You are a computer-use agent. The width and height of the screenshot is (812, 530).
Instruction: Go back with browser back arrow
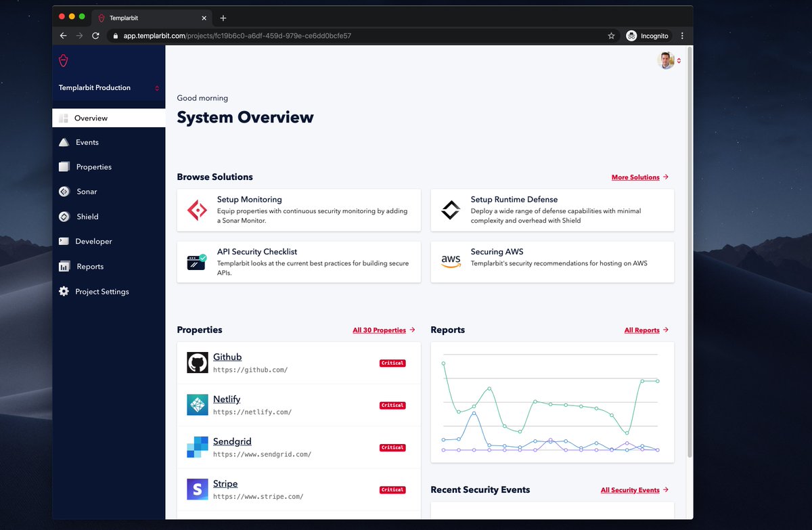(63, 36)
